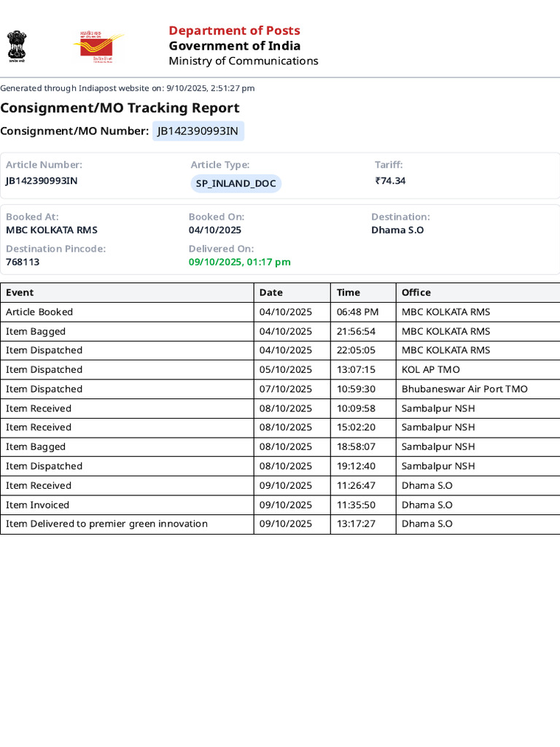The width and height of the screenshot is (560, 747).
Task: Click the Booked At value MBC KOLKATA RMS
Action: point(52,230)
